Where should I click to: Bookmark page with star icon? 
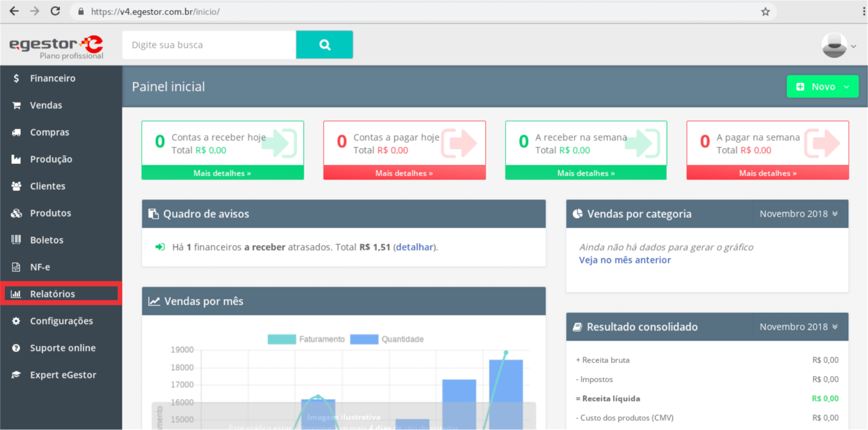[x=765, y=12]
